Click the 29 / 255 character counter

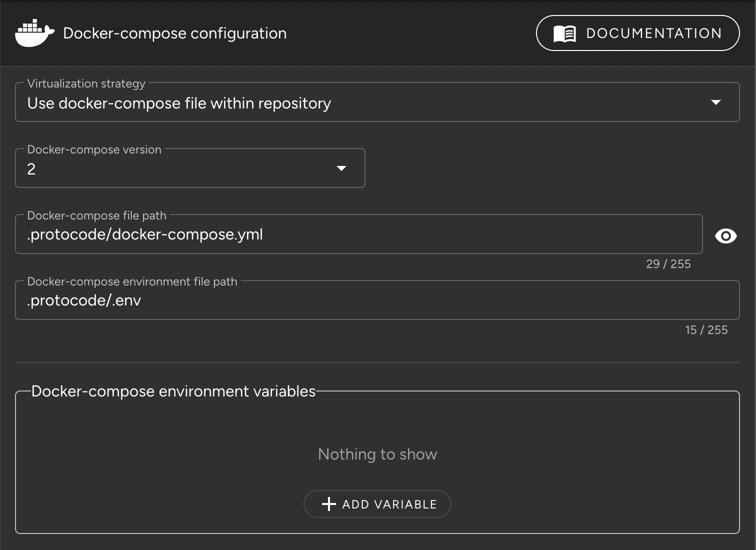669,264
